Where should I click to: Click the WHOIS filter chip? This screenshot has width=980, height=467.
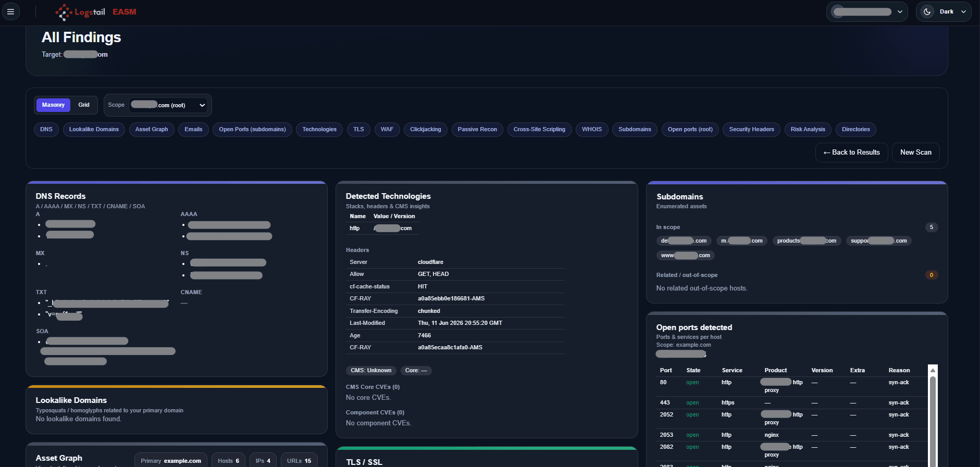[592, 129]
